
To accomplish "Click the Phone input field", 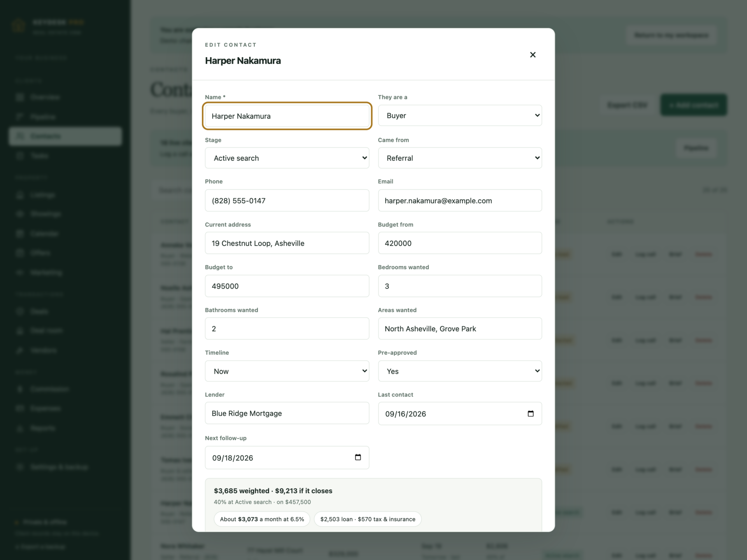I will [287, 201].
